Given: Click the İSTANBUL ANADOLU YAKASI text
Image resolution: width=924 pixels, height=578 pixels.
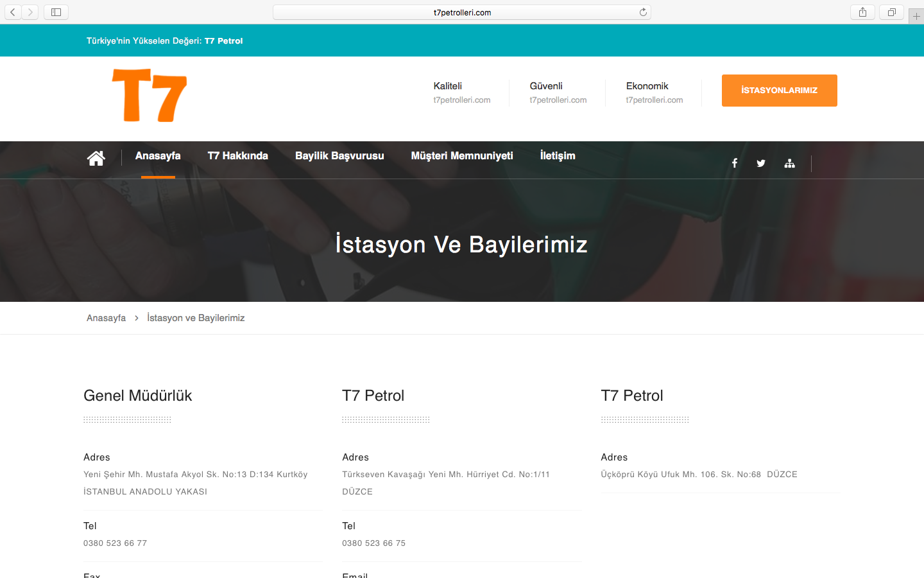Looking at the screenshot, I should pos(145,492).
